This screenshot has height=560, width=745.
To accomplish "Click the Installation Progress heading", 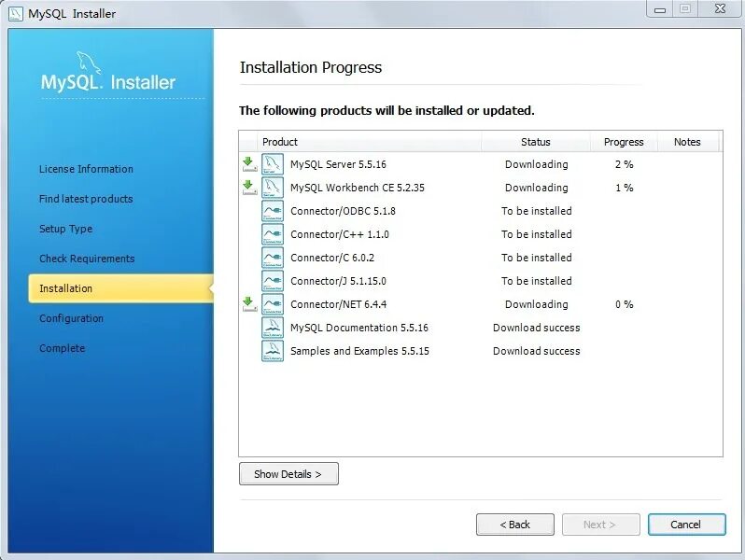I will (x=311, y=68).
